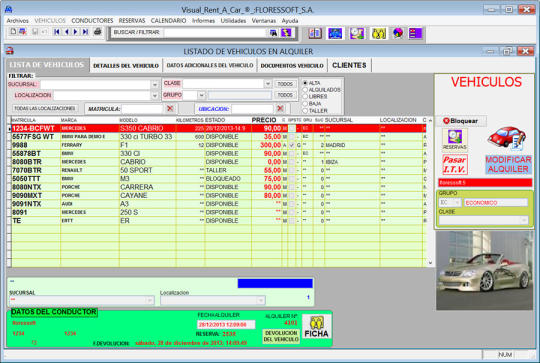Click the new document toolbar icon

(13, 32)
